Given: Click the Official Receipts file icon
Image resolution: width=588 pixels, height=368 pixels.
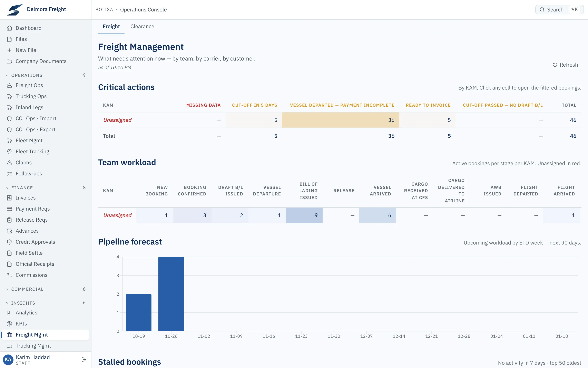Looking at the screenshot, I should [9, 264].
